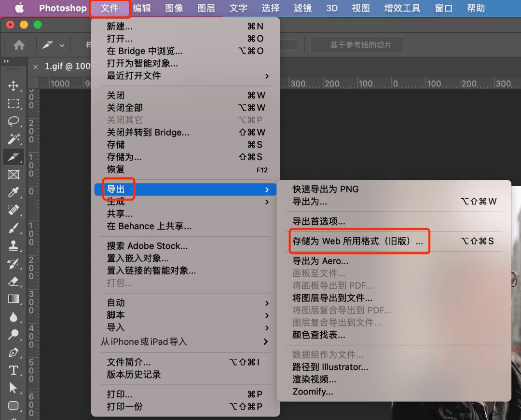Select the Spot Healing Brush tool
Image resolution: width=521 pixels, height=420 pixels.
(x=14, y=210)
